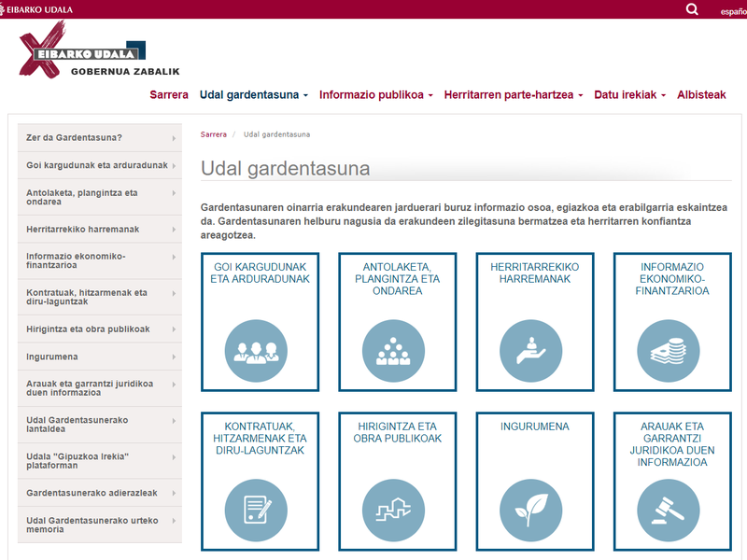This screenshot has height=560, width=747.
Task: Open sidebar Herritarrekiko harremanak
Action: [x=100, y=229]
